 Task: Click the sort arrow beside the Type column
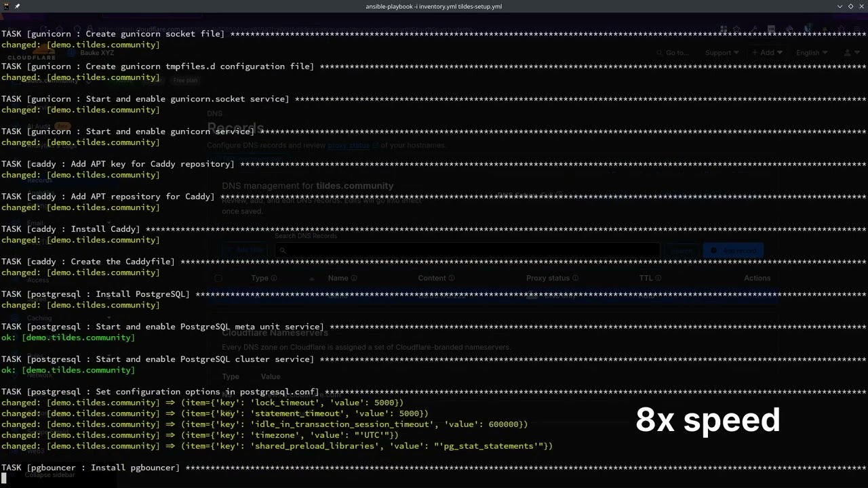tap(312, 278)
